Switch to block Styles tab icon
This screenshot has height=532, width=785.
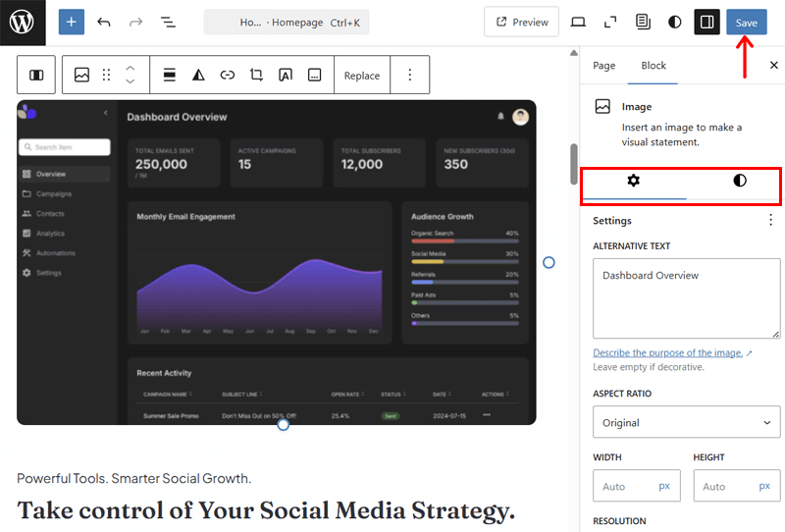pos(739,181)
